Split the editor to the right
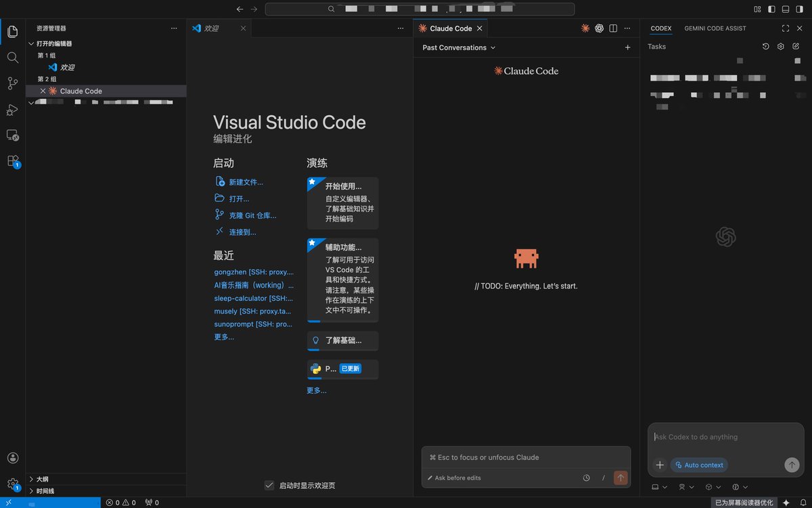Screen dimensions: 812x508 pos(613,28)
